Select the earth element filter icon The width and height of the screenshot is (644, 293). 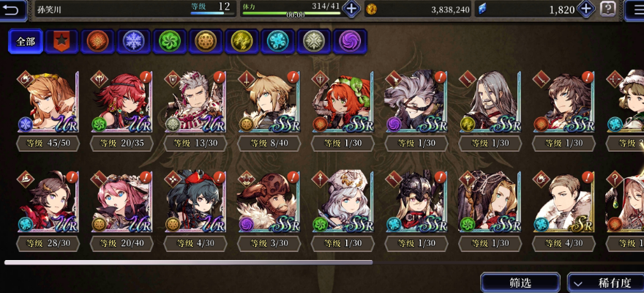pos(206,42)
